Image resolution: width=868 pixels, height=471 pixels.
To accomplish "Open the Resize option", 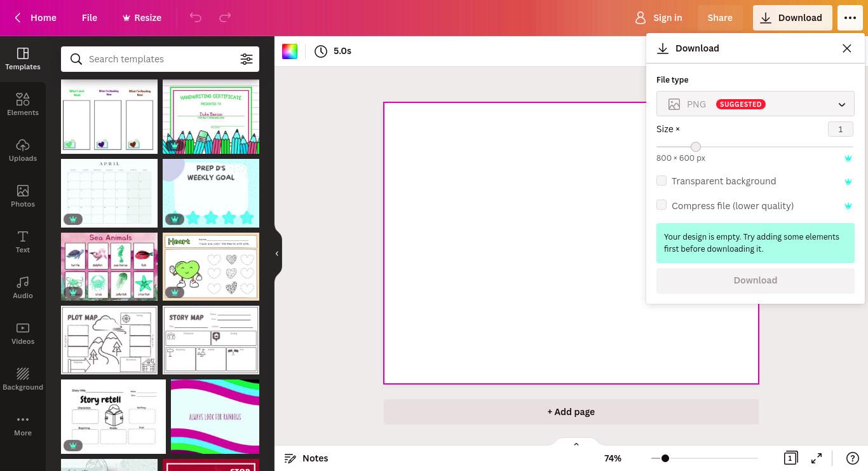I will (142, 18).
